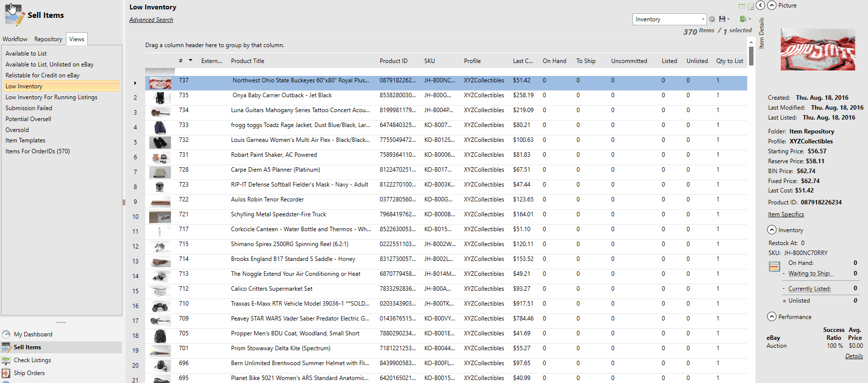Image resolution: width=868 pixels, height=383 pixels.
Task: Select Submission Failed view
Action: pyautogui.click(x=29, y=108)
